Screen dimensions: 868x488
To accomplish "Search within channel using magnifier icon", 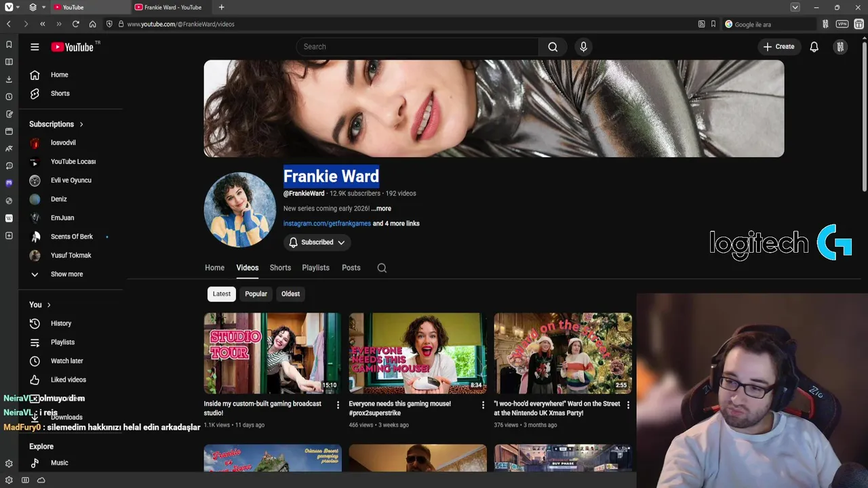I will pyautogui.click(x=382, y=268).
